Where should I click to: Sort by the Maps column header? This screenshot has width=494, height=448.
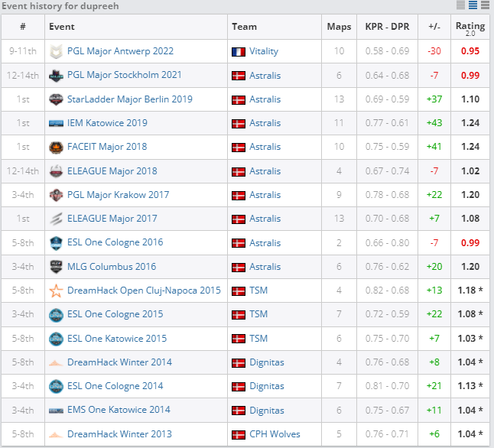(339, 27)
